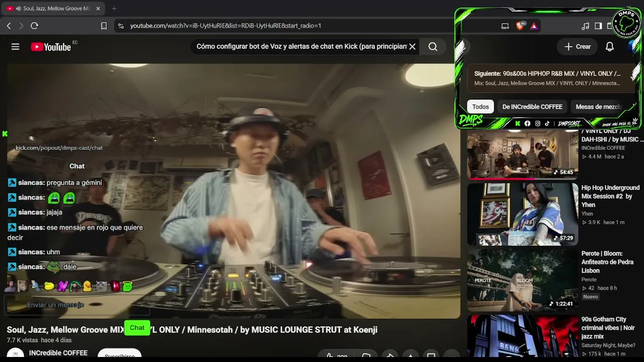Visit the Yhen channel name

(x=587, y=214)
